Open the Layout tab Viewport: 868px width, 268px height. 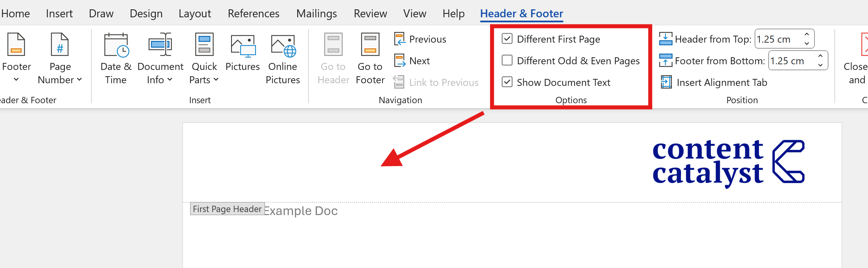[195, 14]
